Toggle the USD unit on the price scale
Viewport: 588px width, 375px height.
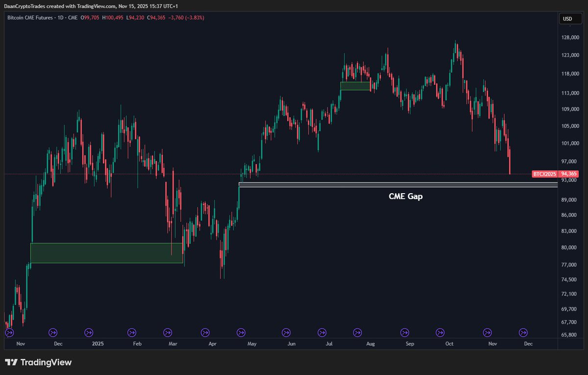(570, 17)
